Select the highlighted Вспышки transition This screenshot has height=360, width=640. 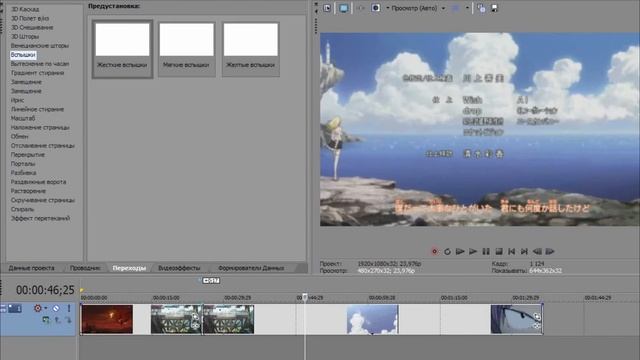(x=23, y=55)
